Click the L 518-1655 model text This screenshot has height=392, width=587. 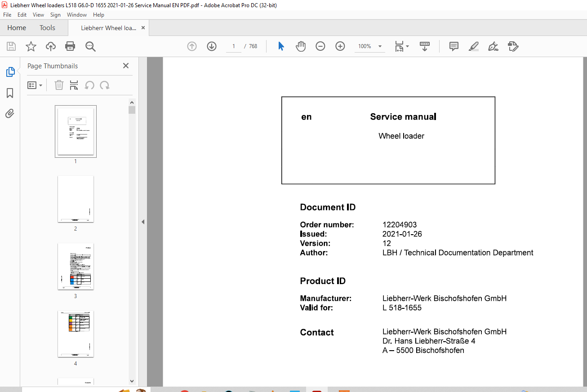(402, 308)
